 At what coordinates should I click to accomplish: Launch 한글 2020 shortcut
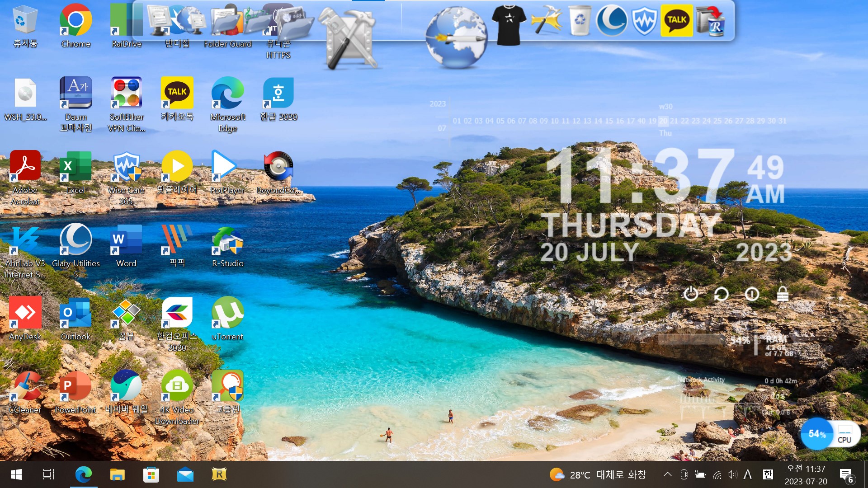pyautogui.click(x=278, y=99)
